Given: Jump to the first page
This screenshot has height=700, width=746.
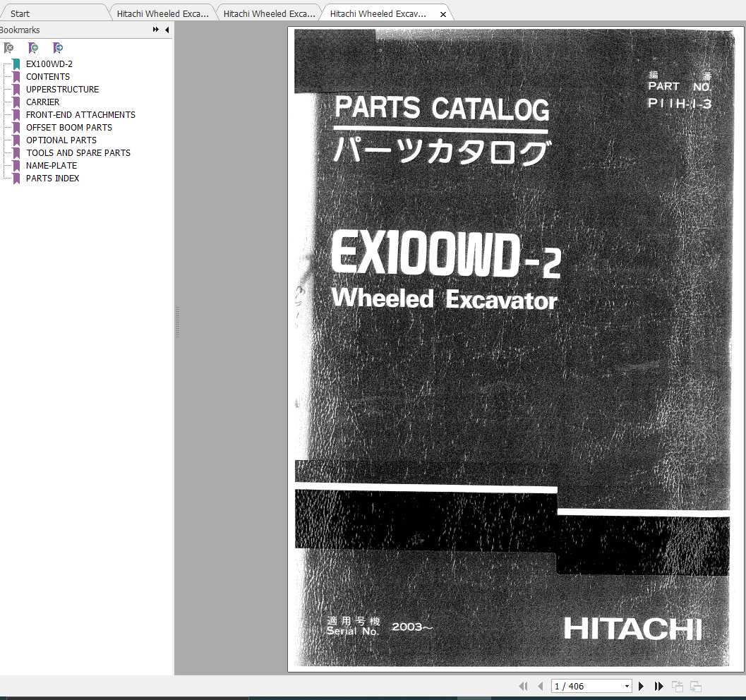Looking at the screenshot, I should point(523,685).
